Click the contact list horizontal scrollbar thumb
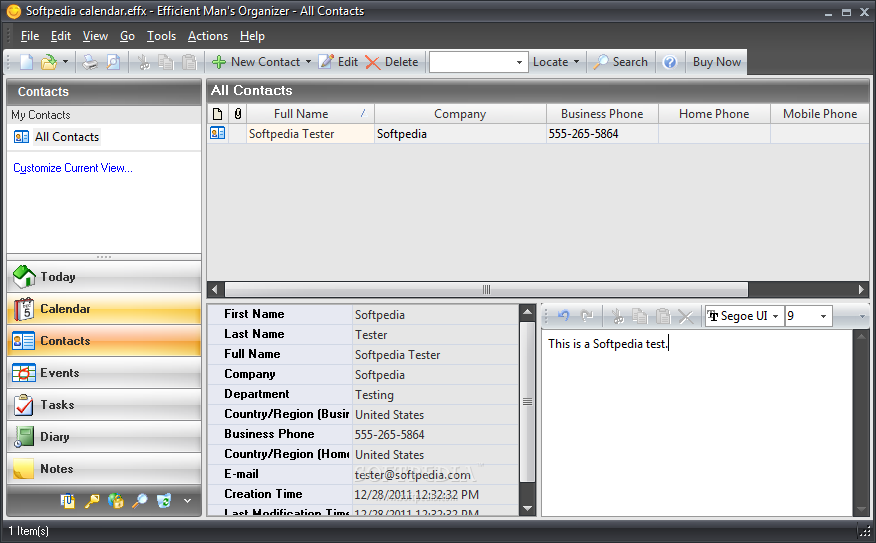The image size is (876, 543). click(x=486, y=289)
